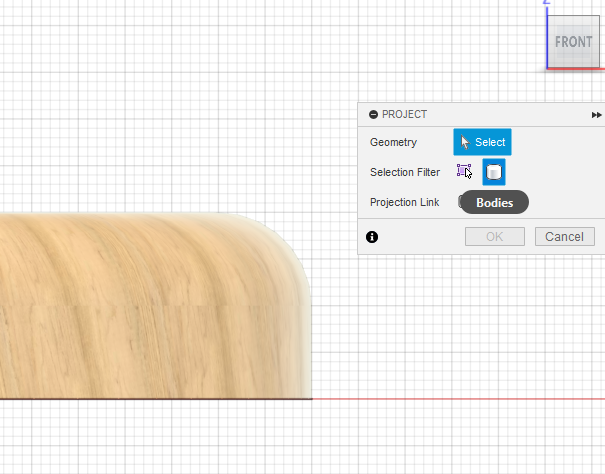
Task: Choose the Bodies selection filter icon
Action: pyautogui.click(x=493, y=172)
